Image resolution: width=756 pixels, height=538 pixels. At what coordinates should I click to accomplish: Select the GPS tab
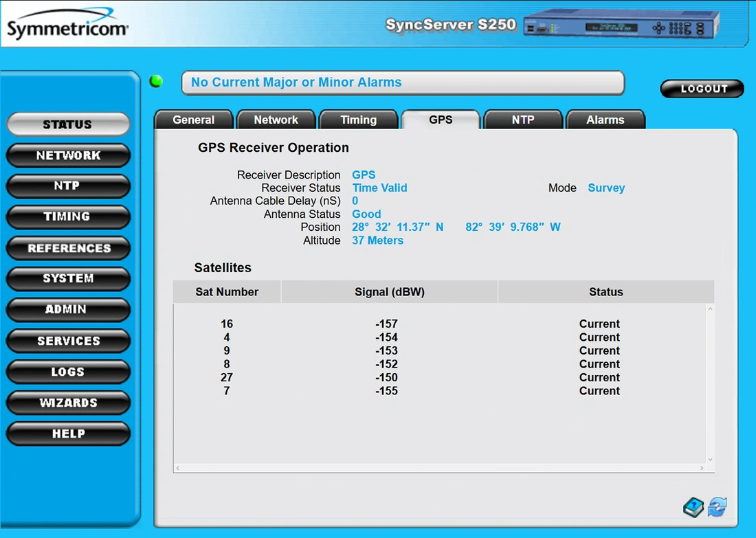(x=441, y=120)
